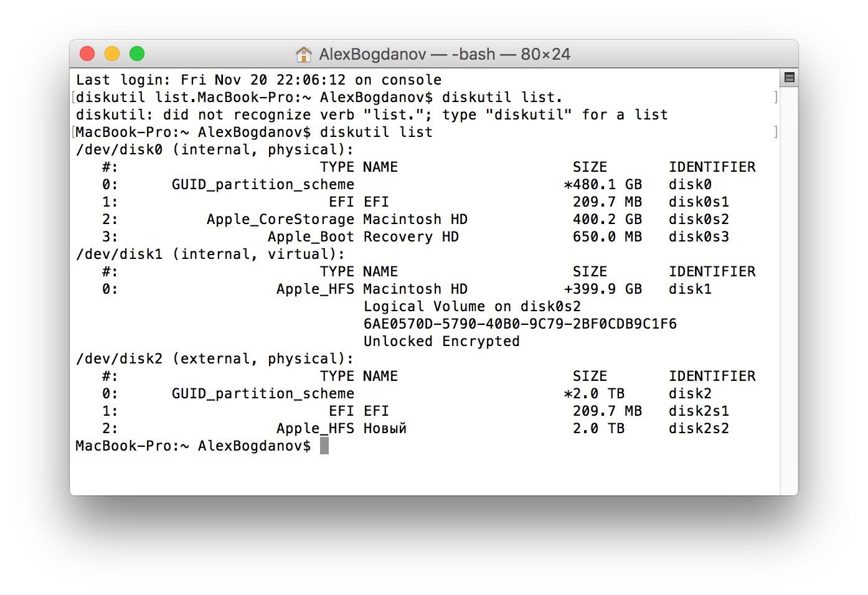Click the UUID '6AE0570D-5790-40B0-9C79-2BF0CDB9C1F6'
The width and height of the screenshot is (868, 595).
[x=520, y=324]
